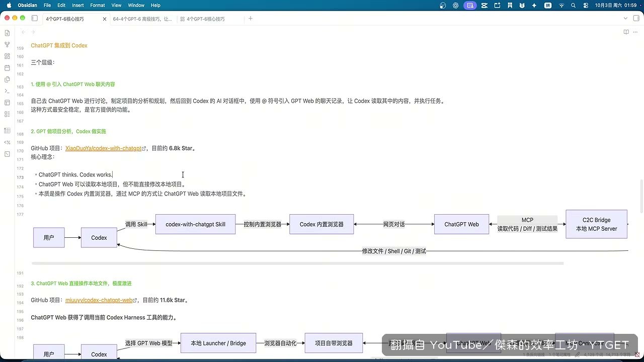Open Wi-Fi status in menu bar

[x=561, y=5]
